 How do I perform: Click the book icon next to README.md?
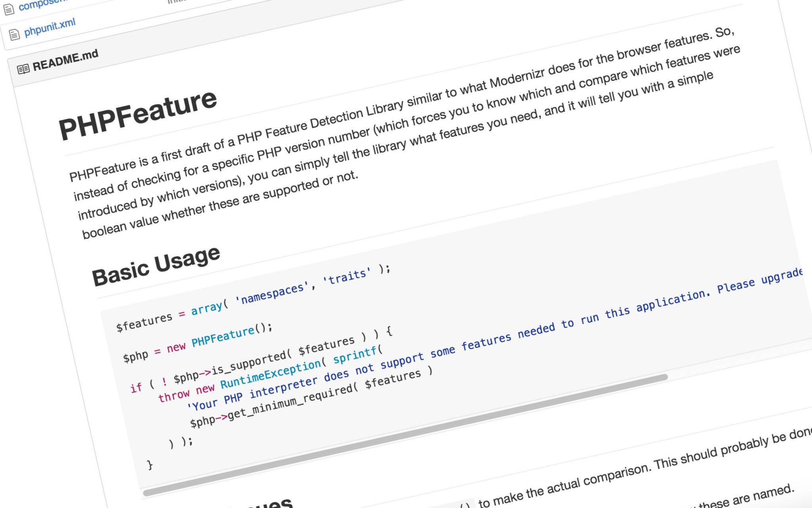[x=23, y=69]
